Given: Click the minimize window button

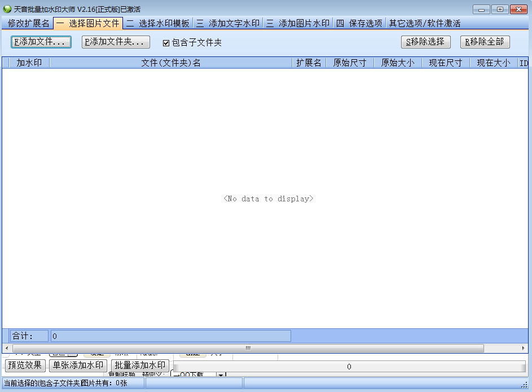Looking at the screenshot, I should pos(481,9).
